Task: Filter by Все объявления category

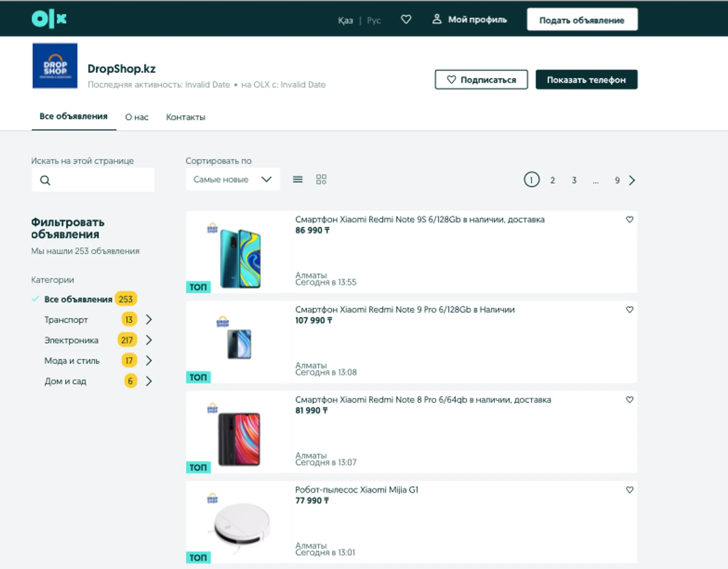Action: pos(78,299)
